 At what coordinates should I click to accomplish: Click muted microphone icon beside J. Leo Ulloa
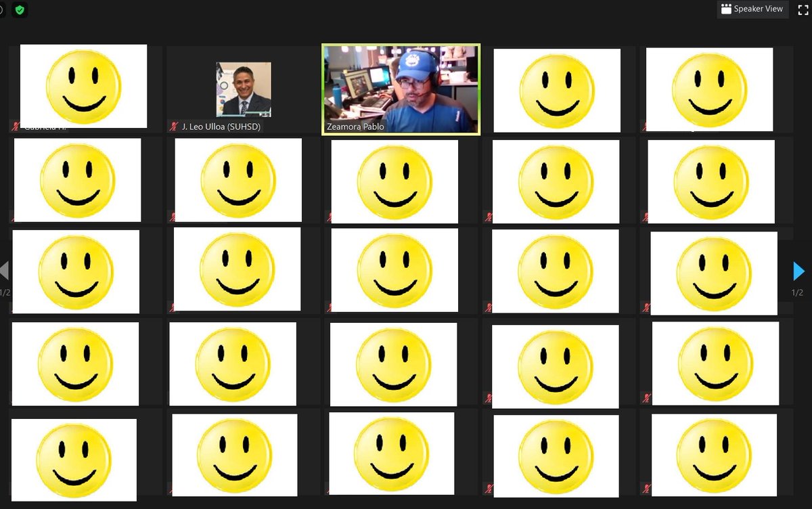click(175, 127)
